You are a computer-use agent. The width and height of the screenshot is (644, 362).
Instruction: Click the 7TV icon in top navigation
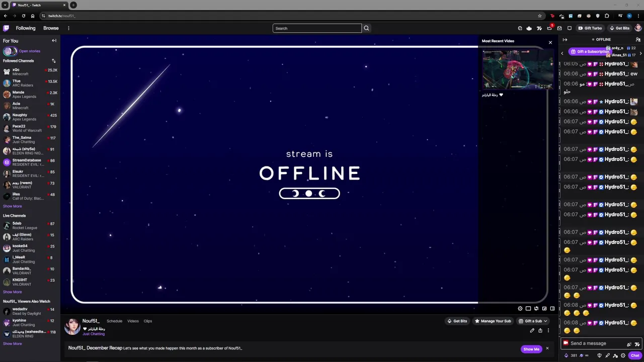(539, 28)
